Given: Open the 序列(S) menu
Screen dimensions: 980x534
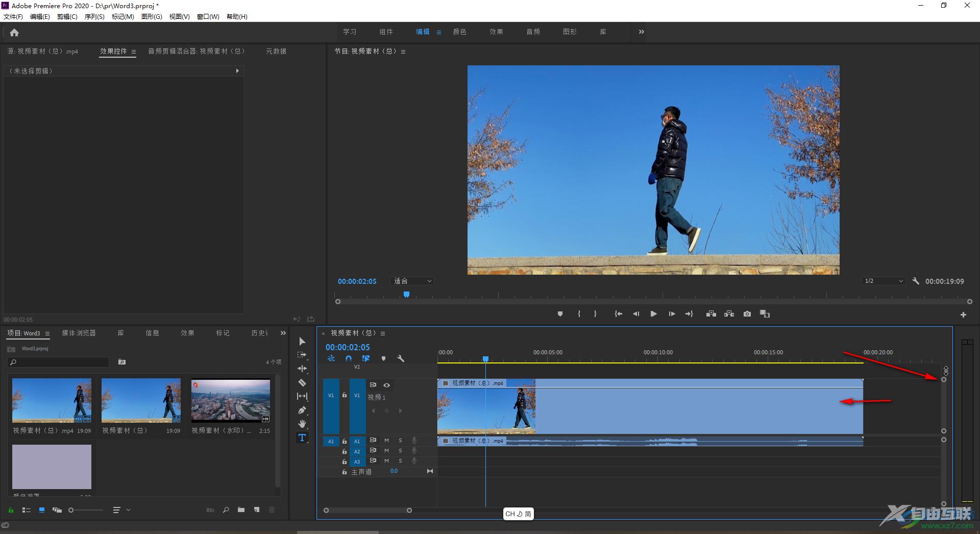Looking at the screenshot, I should pos(94,17).
